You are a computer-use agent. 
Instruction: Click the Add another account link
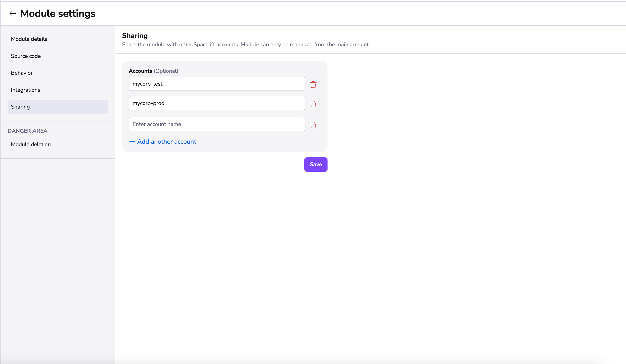click(166, 142)
